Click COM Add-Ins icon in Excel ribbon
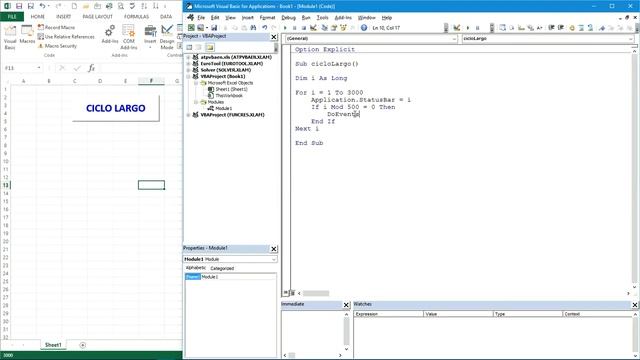640x360 pixels. pos(129,37)
